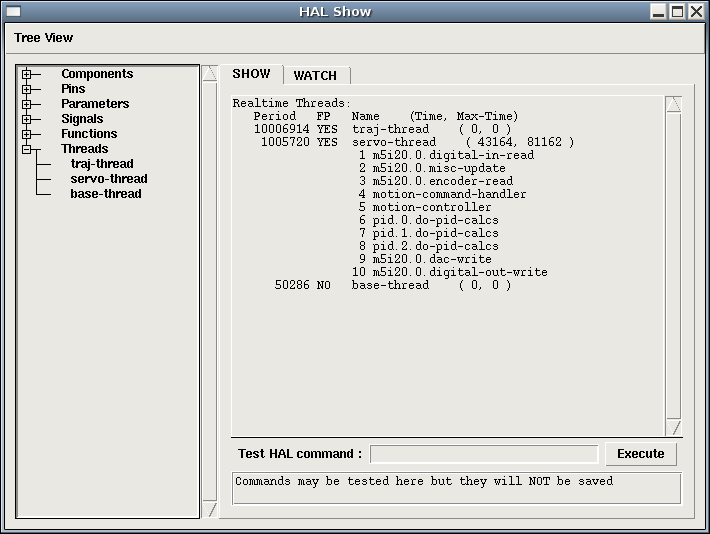Open the Tree View menu
This screenshot has width=710, height=534.
pyautogui.click(x=44, y=38)
